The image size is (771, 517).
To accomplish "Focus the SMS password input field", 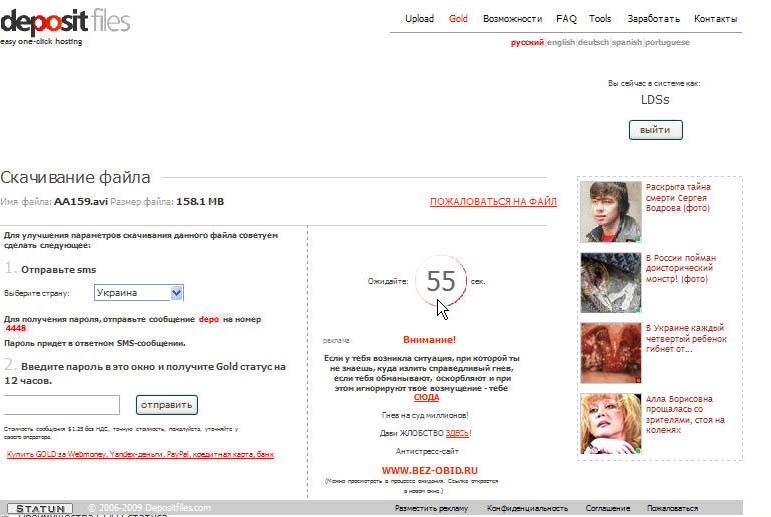I will click(x=60, y=405).
